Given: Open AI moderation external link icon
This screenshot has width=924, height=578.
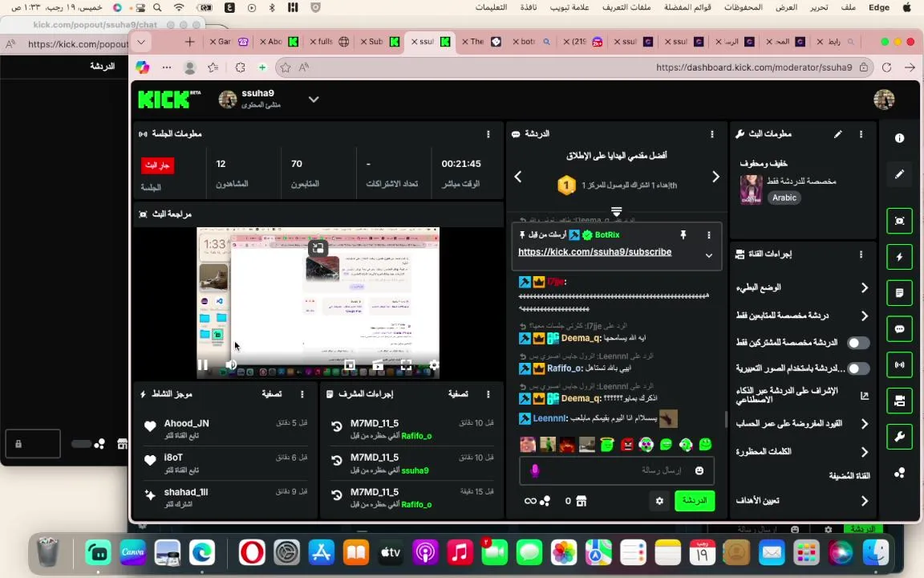Looking at the screenshot, I should [x=865, y=396].
